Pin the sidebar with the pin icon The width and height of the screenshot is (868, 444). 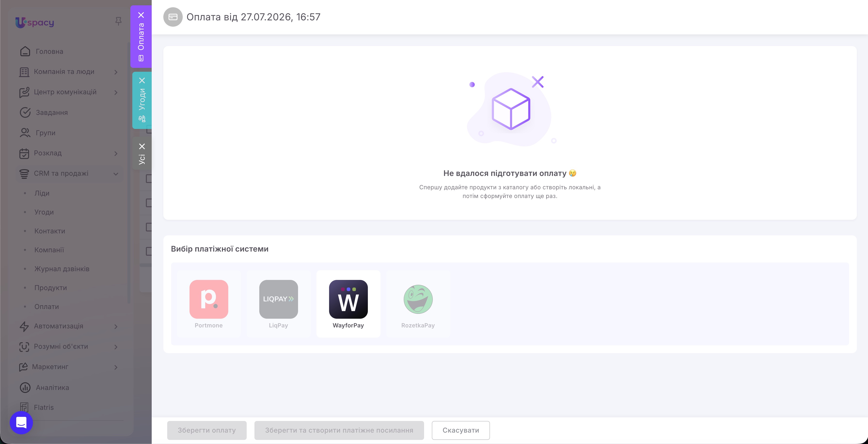(118, 21)
